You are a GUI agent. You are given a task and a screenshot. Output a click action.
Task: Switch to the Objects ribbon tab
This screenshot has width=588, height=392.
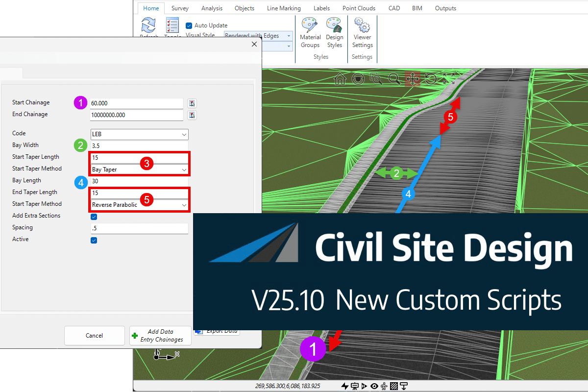[x=245, y=8]
